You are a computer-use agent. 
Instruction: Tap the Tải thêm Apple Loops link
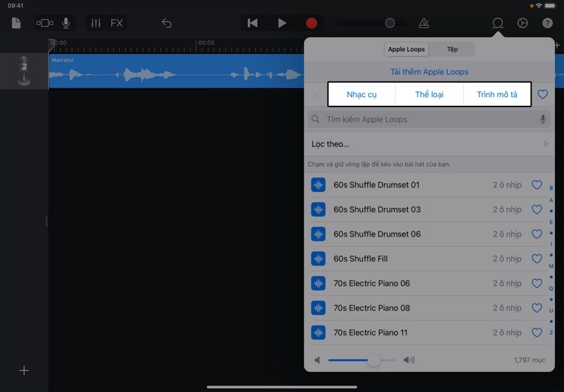click(429, 72)
